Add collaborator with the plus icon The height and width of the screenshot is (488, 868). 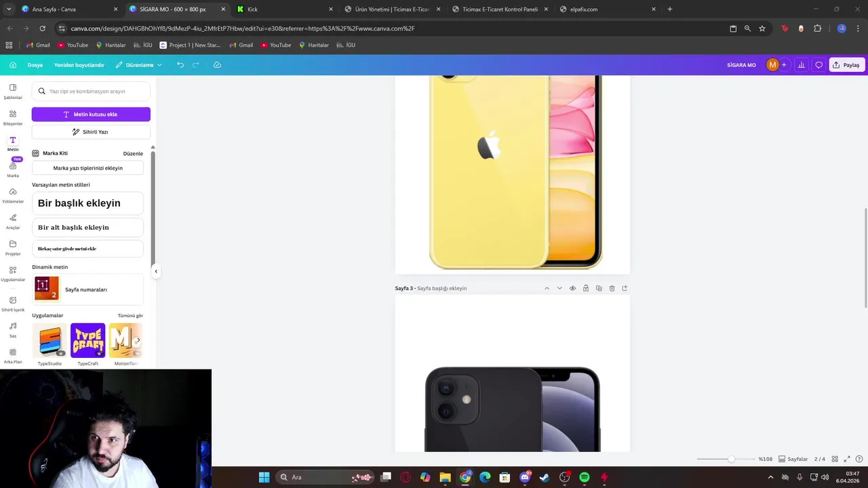[784, 65]
